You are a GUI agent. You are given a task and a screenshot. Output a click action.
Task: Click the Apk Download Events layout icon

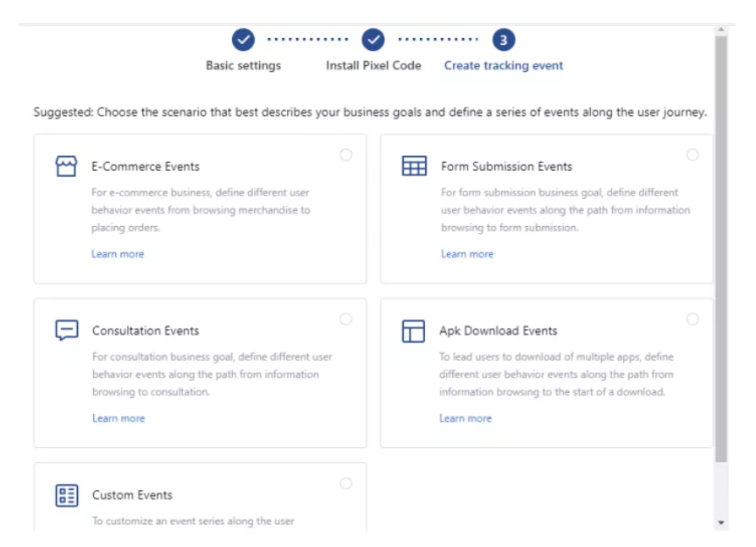click(413, 331)
